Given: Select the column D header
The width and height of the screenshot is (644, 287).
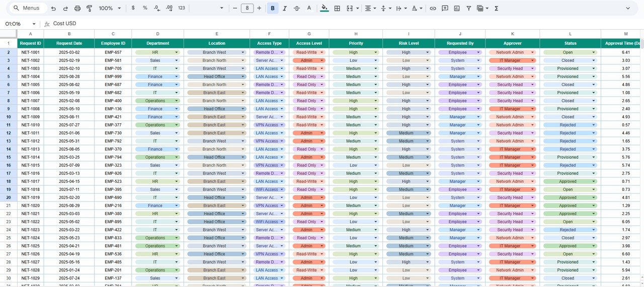Looking at the screenshot, I should (157, 34).
